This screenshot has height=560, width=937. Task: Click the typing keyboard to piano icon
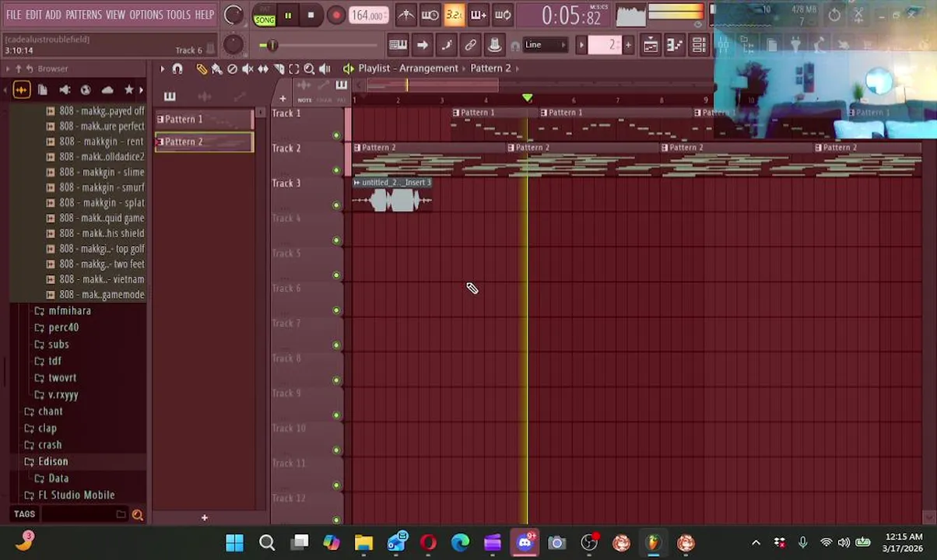(x=398, y=45)
